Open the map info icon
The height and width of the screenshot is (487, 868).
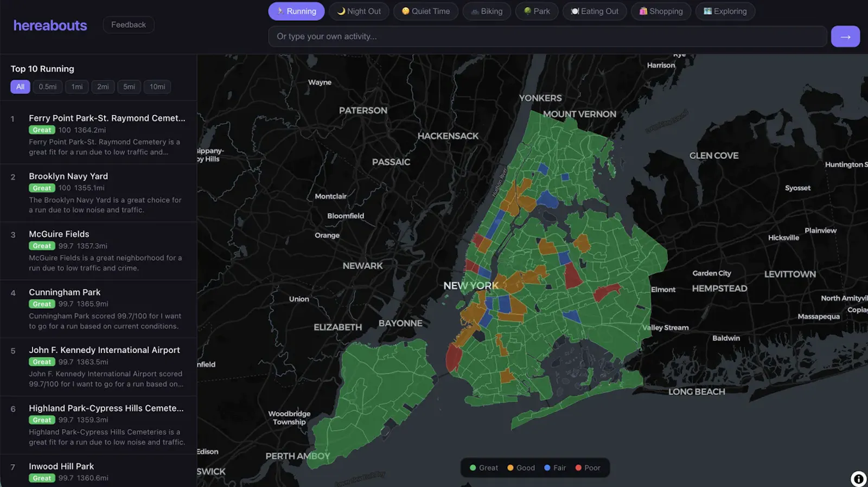858,479
